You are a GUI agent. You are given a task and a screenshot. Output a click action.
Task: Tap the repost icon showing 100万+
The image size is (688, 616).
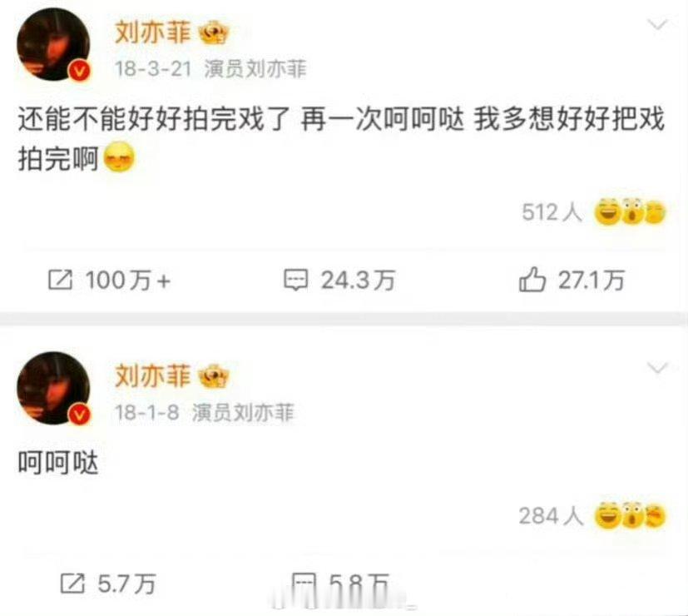(60, 280)
